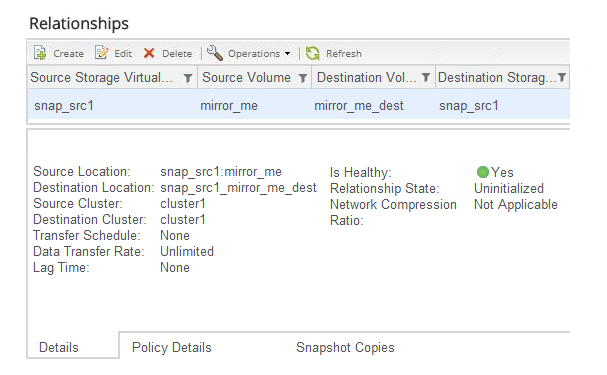Click the red Delete X icon
This screenshot has width=607, height=375.
pyautogui.click(x=149, y=53)
